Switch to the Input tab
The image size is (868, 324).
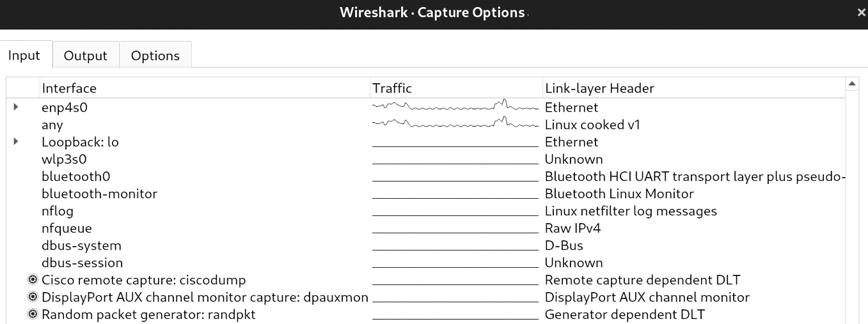(24, 56)
